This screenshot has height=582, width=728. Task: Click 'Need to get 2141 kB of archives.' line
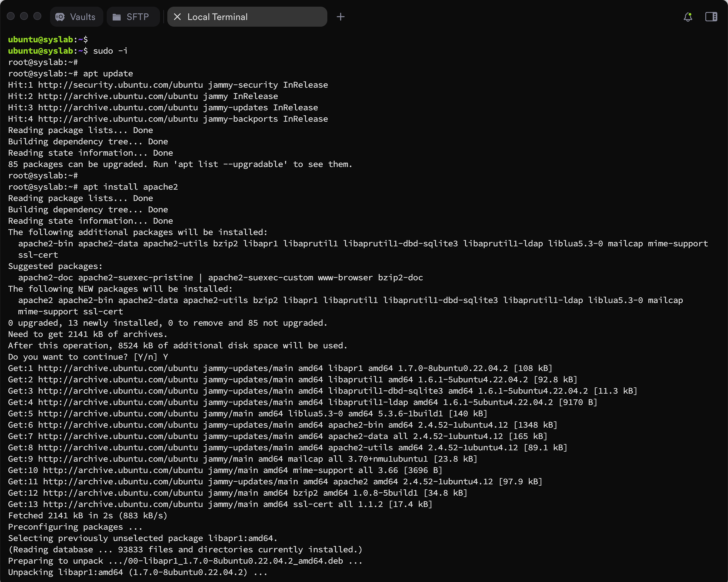(x=88, y=335)
